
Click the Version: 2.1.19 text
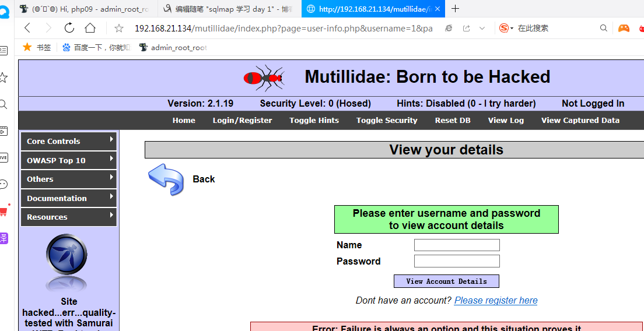(201, 104)
